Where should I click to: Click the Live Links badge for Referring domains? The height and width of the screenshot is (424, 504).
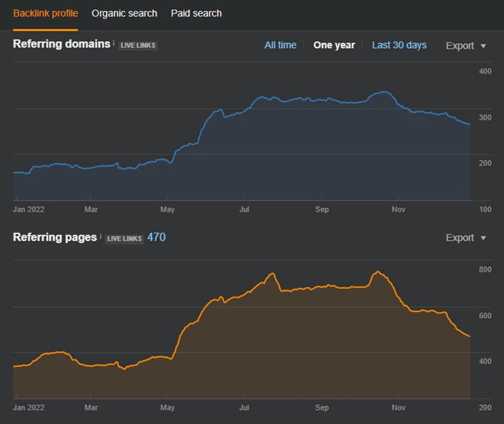[x=138, y=46]
